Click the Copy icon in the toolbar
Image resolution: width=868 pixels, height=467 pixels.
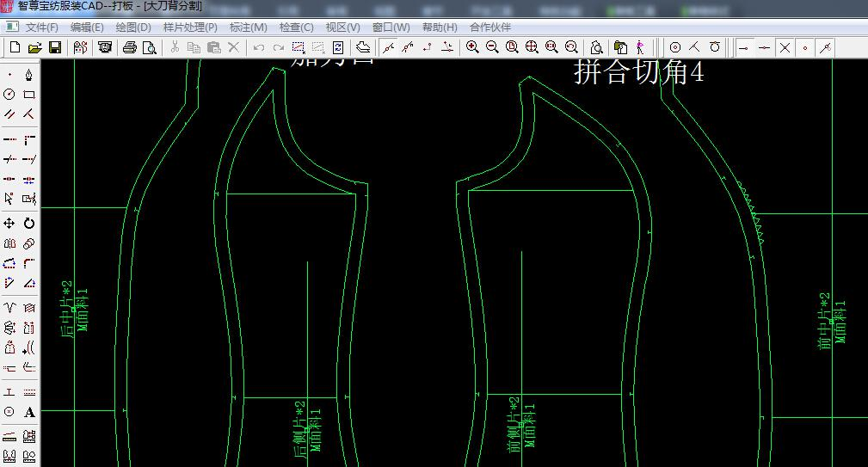(x=194, y=47)
